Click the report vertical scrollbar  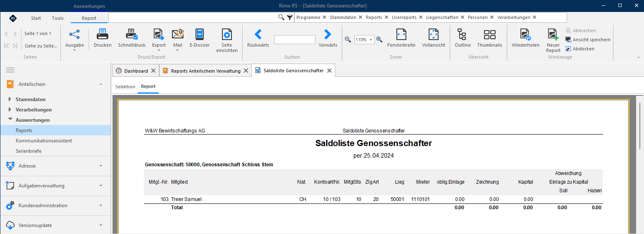click(x=641, y=126)
